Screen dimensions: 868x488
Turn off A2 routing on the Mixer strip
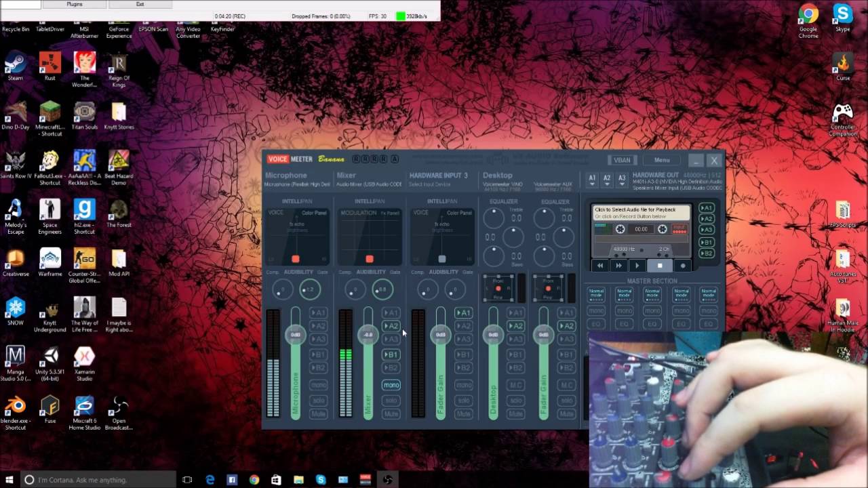[391, 326]
